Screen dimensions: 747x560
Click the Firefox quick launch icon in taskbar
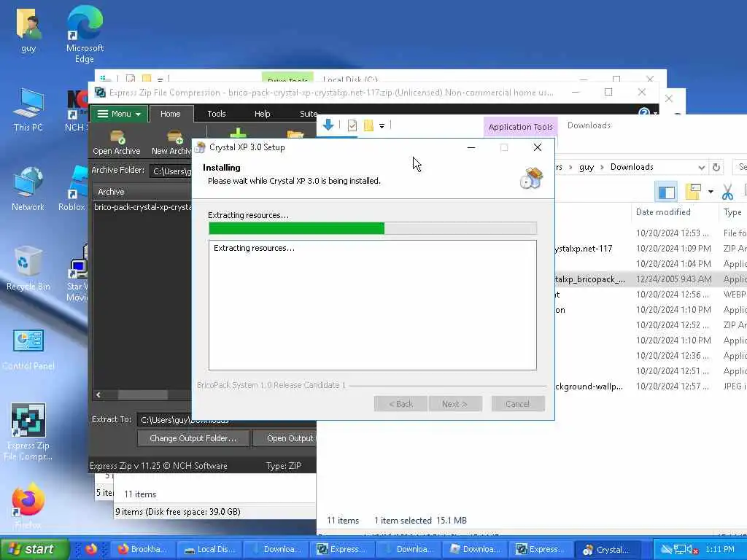[91, 549]
